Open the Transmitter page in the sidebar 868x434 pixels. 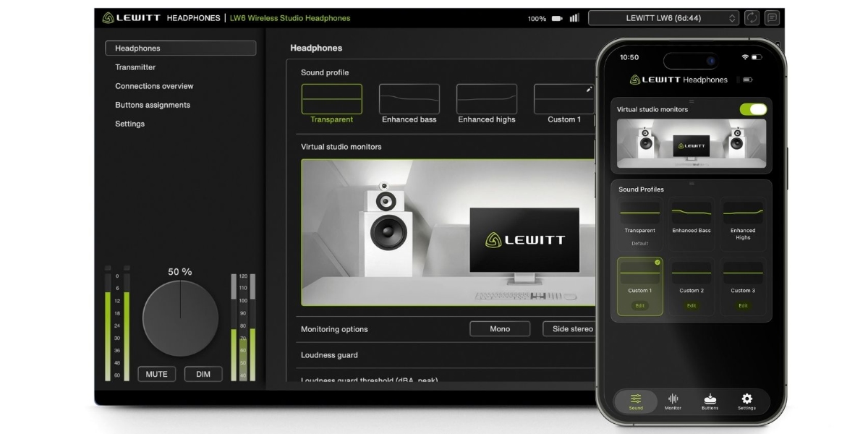pos(135,67)
